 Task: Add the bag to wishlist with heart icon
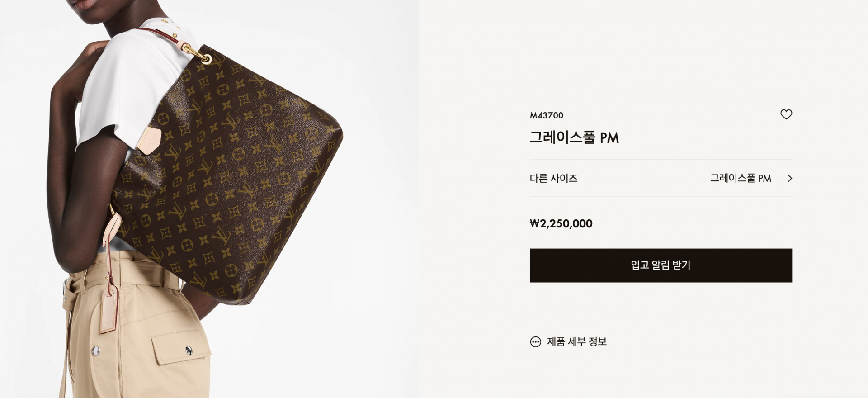(786, 114)
